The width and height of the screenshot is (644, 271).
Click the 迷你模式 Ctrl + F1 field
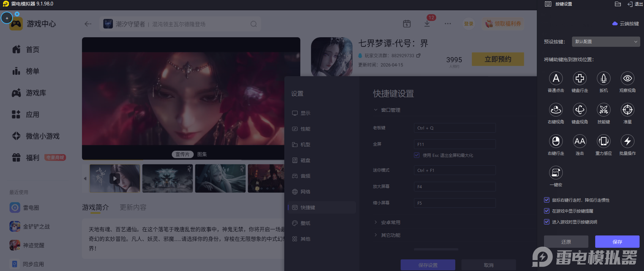(455, 170)
